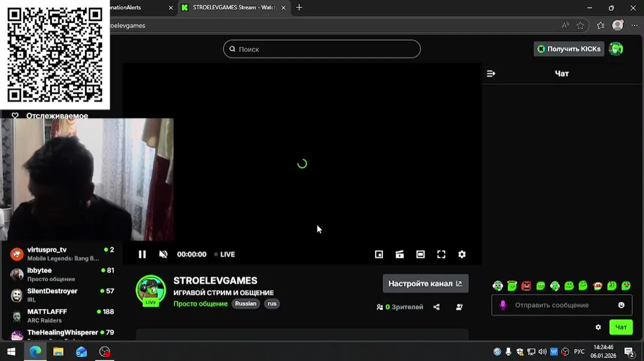Open TheHealingWhisperer channel in sidebar
The width and height of the screenshot is (644, 361).
(x=63, y=334)
